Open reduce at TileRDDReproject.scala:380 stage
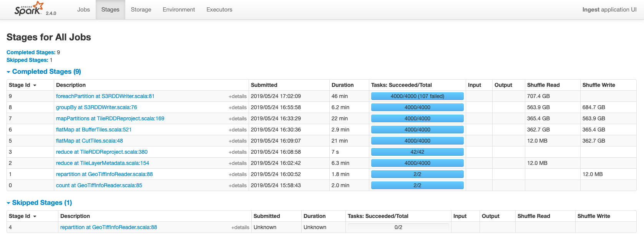The image size is (644, 241). [x=102, y=152]
